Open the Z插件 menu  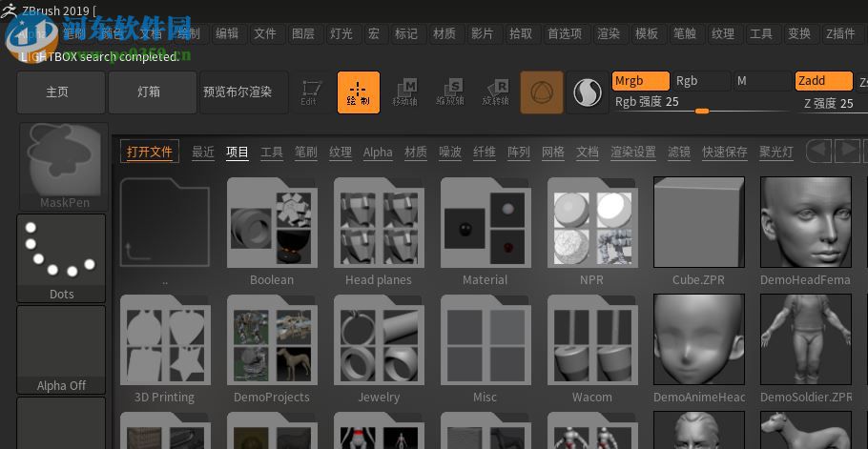840,33
